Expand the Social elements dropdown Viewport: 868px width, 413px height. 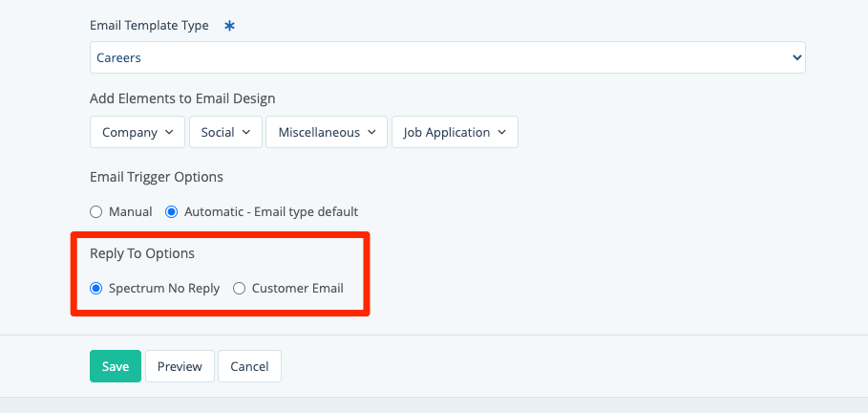tap(225, 133)
